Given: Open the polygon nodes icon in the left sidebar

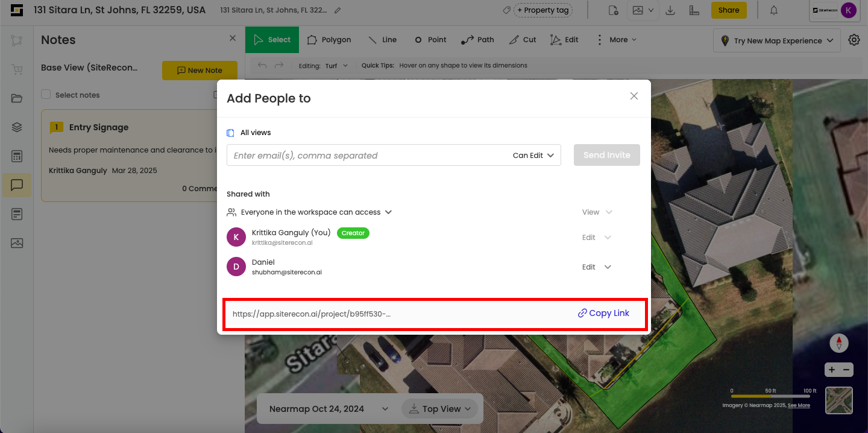Looking at the screenshot, I should click(17, 40).
